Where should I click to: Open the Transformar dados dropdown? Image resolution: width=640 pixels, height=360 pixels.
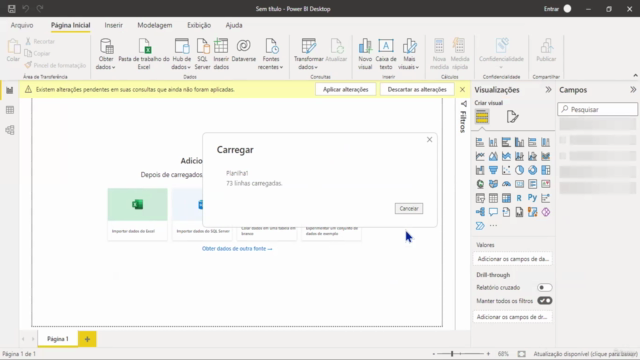(308, 54)
